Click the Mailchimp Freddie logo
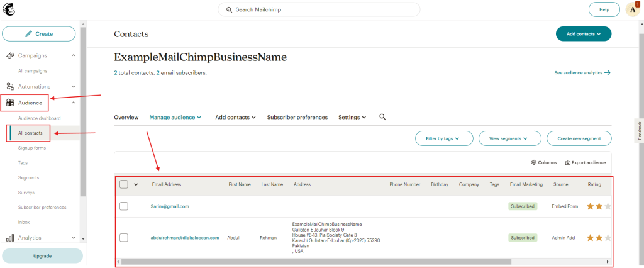Screen dimensions: 644x268 click(8, 9)
